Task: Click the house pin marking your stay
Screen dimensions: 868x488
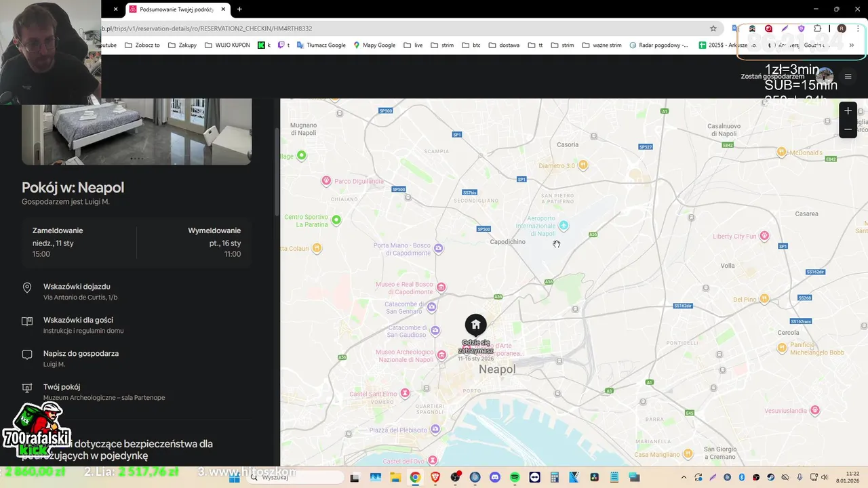Action: (x=475, y=325)
